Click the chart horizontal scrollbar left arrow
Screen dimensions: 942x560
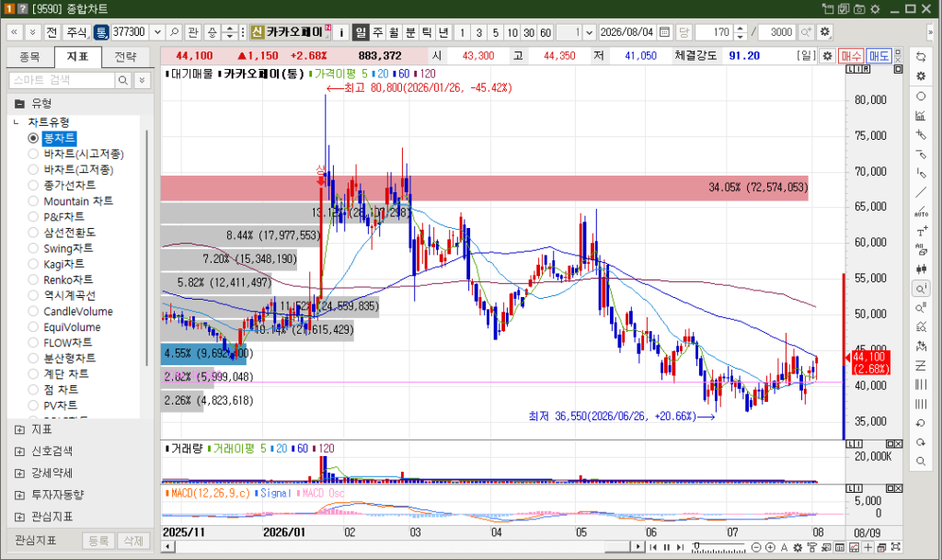[169, 547]
